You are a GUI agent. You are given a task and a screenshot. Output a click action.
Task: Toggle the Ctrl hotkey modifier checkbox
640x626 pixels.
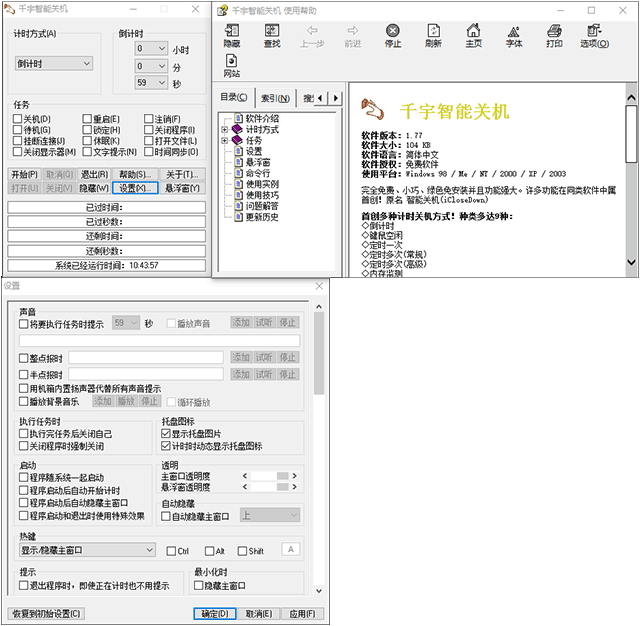point(171,551)
